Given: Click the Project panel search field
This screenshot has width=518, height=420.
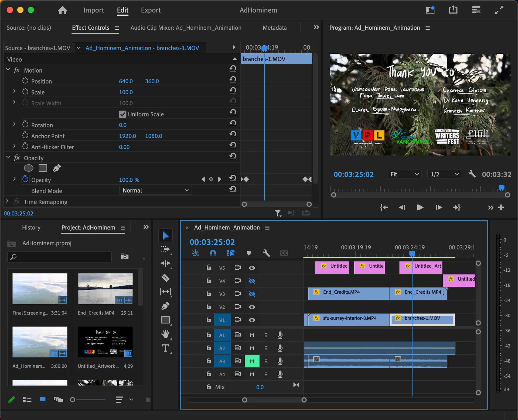Looking at the screenshot, I should [x=59, y=257].
